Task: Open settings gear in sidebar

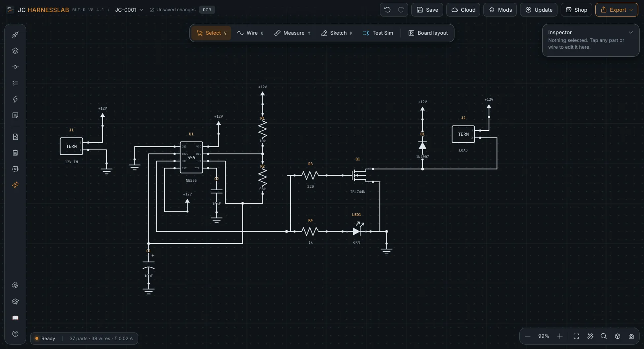Action: point(15,285)
